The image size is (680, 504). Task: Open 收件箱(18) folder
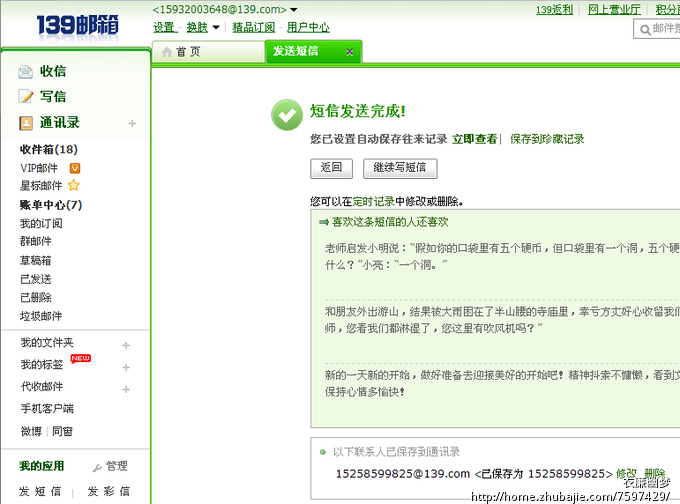(49, 150)
